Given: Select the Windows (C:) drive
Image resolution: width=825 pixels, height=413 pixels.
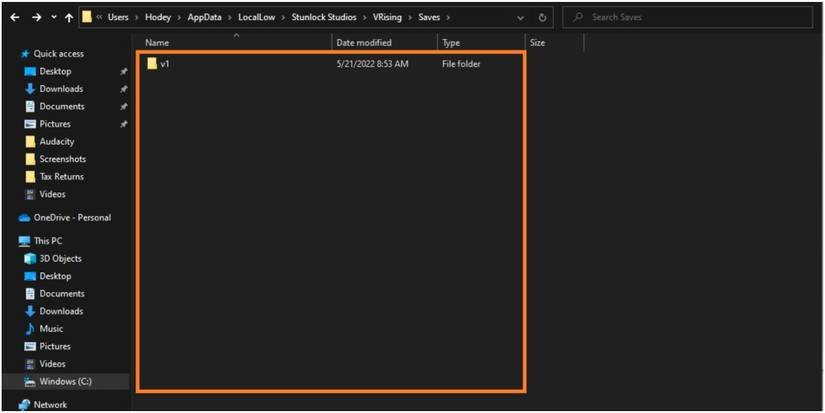Looking at the screenshot, I should pos(65,381).
